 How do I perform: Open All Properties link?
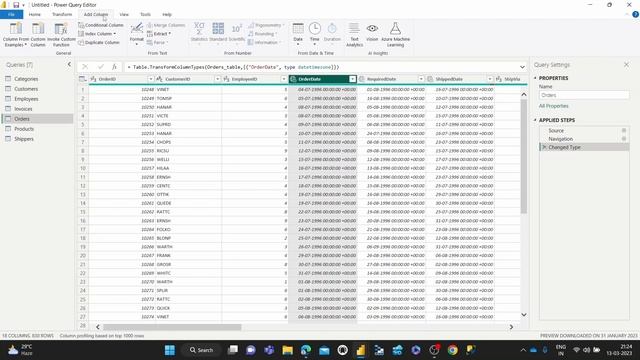point(553,106)
